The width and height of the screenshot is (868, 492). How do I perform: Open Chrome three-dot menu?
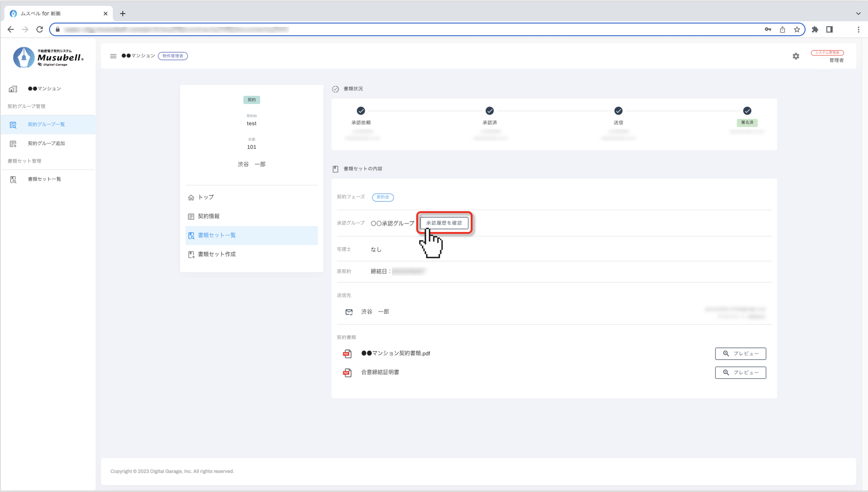(858, 30)
